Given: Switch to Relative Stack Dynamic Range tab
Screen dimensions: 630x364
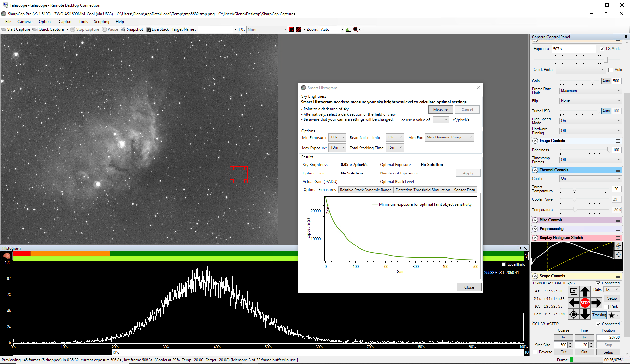Looking at the screenshot, I should pos(365,190).
